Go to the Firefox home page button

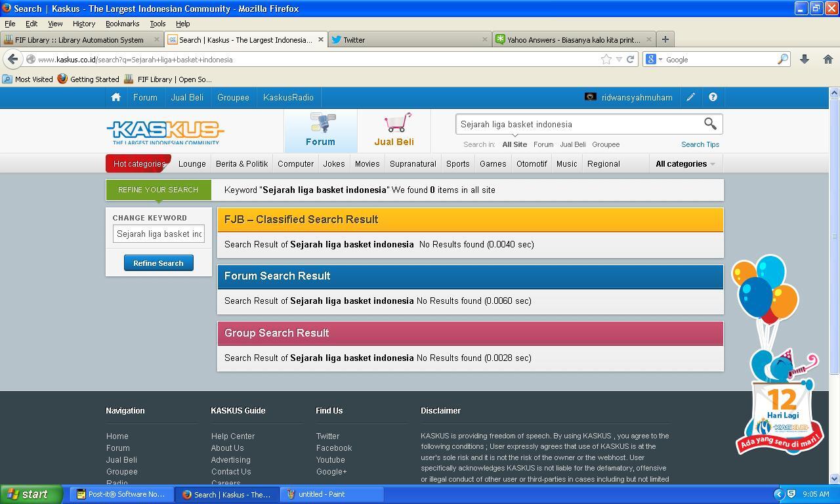click(x=828, y=59)
